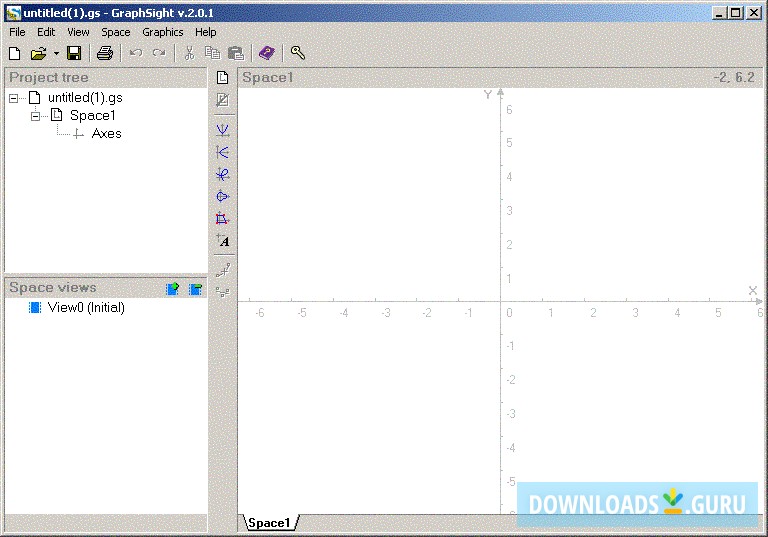Viewport: 768px width, 537px height.
Task: Open the View menu
Action: tap(78, 32)
